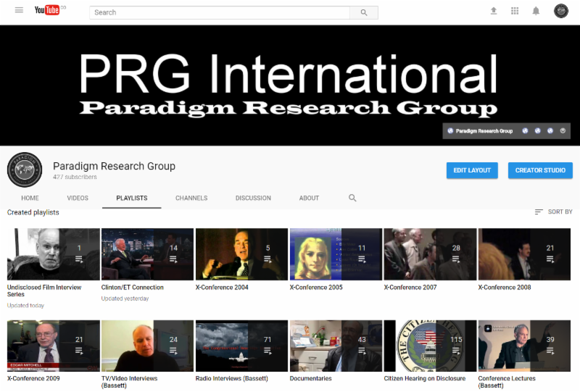Click the fourth banner globe link icon

pos(550,131)
